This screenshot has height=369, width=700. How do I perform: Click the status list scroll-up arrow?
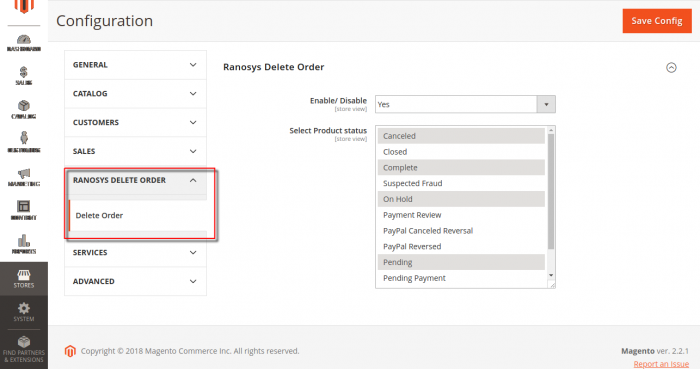pos(551,130)
